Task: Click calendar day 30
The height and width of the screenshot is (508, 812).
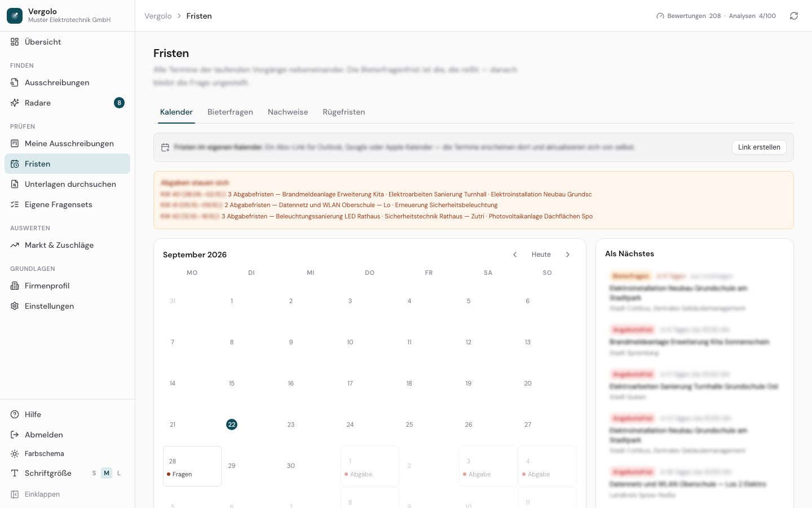Action: [x=291, y=466]
